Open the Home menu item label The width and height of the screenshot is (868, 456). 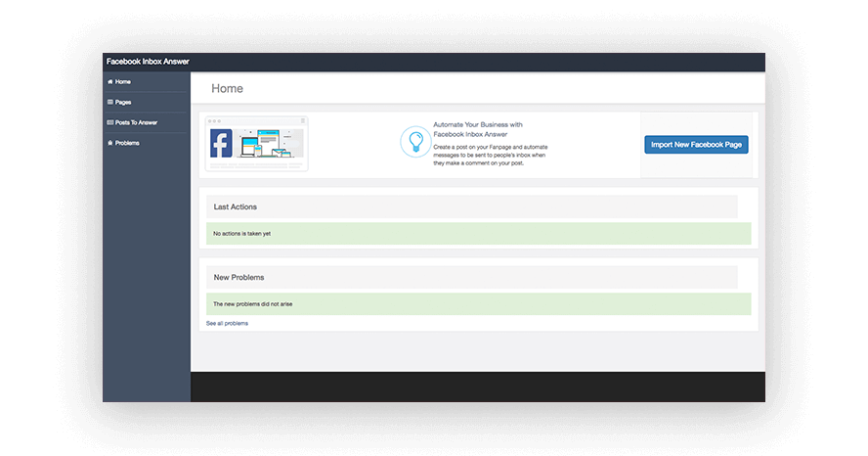tap(123, 82)
